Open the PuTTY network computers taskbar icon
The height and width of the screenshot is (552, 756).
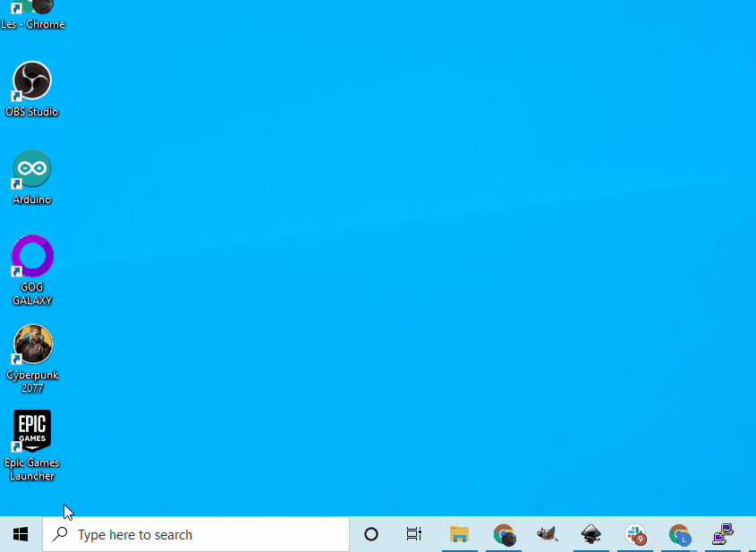(723, 535)
